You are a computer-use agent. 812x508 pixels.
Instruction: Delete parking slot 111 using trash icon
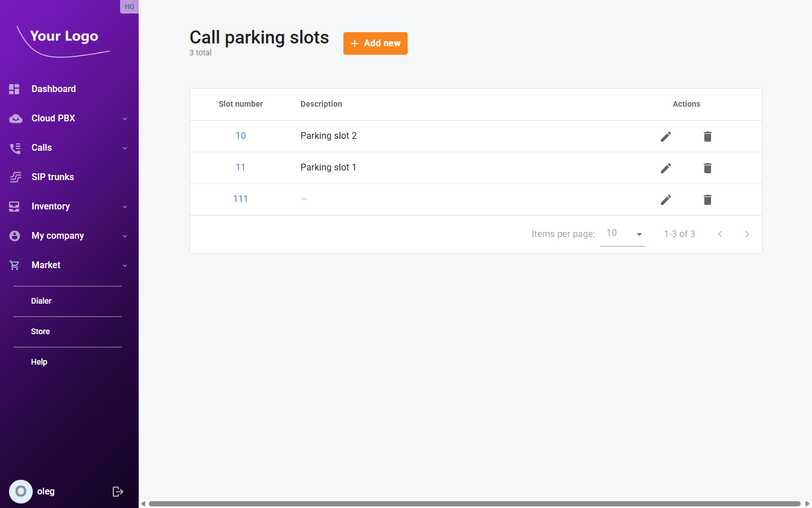pos(708,199)
